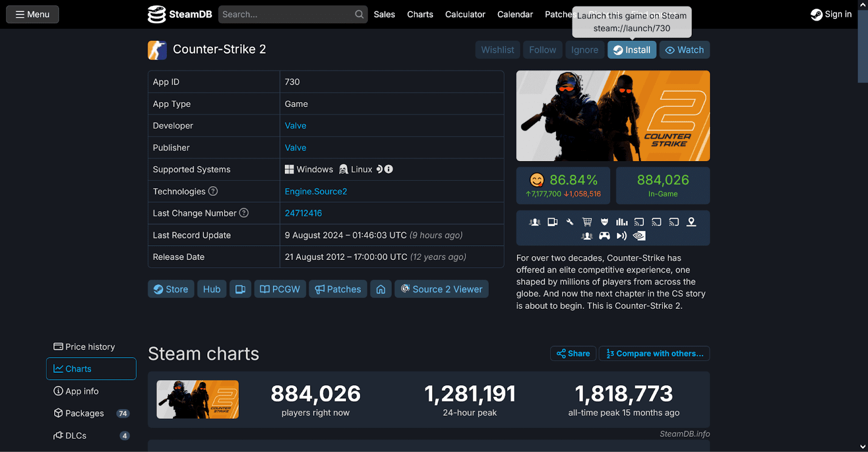Select Charts tab in sidebar
Image resolution: width=868 pixels, height=452 pixels.
[x=91, y=369]
